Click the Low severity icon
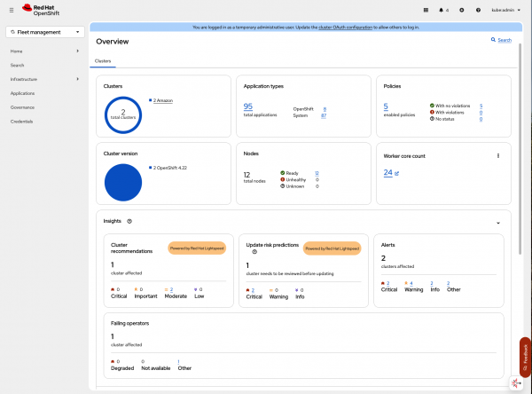This screenshot has height=394, width=532. 195,289
